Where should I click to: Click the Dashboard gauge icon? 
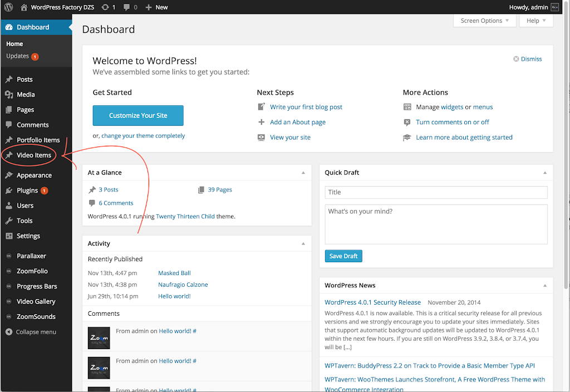pos(9,27)
